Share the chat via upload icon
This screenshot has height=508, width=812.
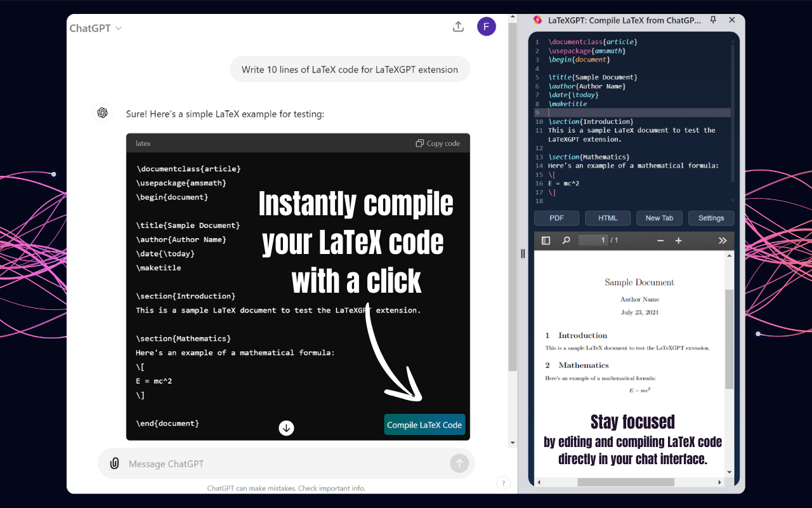click(458, 27)
